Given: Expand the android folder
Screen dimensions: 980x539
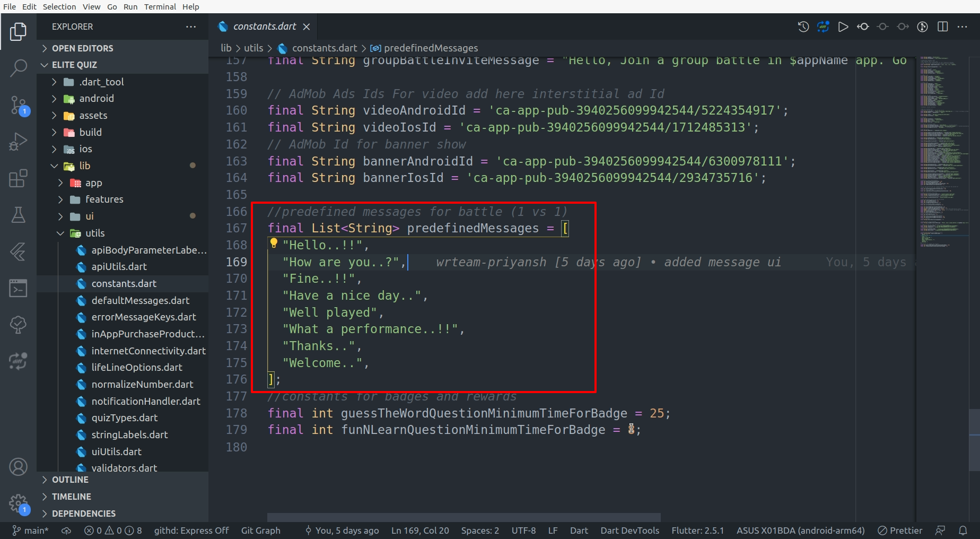Looking at the screenshot, I should 96,99.
